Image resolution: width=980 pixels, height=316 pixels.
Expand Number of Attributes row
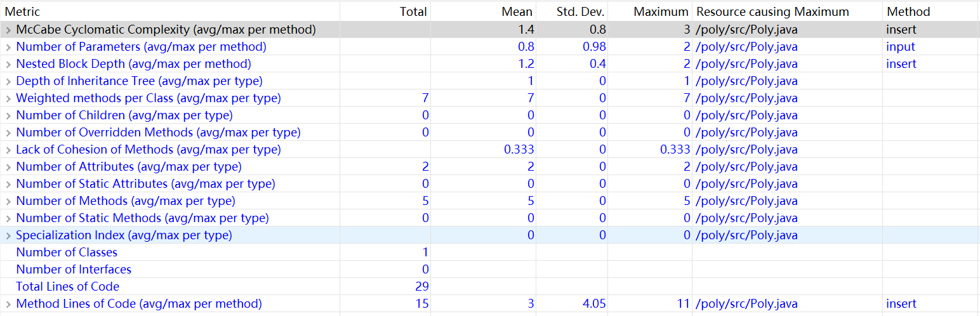8,167
